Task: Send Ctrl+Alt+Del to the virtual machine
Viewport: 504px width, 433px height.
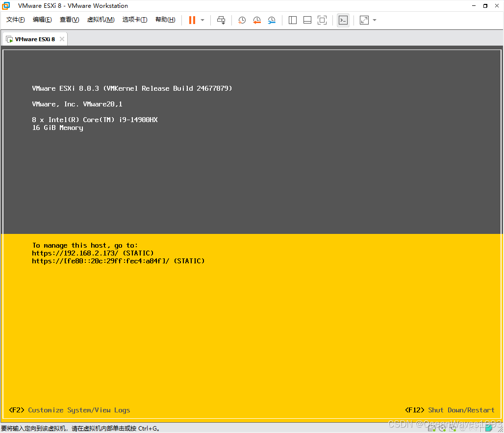Action: 221,20
